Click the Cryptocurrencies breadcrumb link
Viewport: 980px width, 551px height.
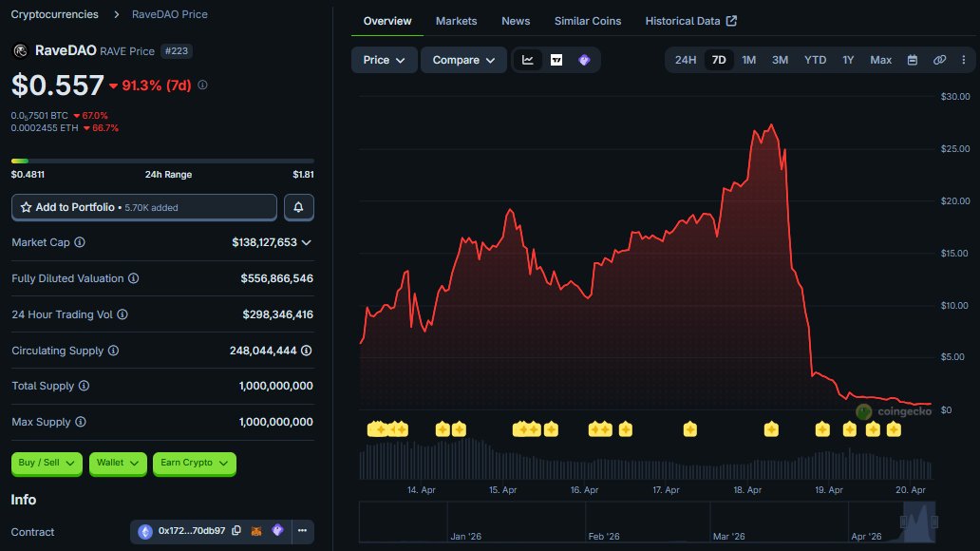pyautogui.click(x=54, y=13)
